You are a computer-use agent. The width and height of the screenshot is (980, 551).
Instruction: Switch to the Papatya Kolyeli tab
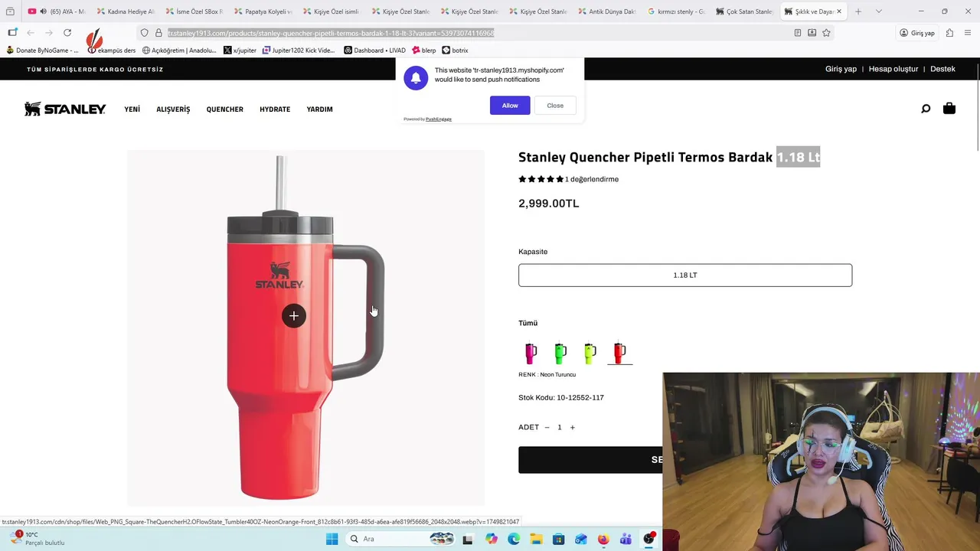263,11
